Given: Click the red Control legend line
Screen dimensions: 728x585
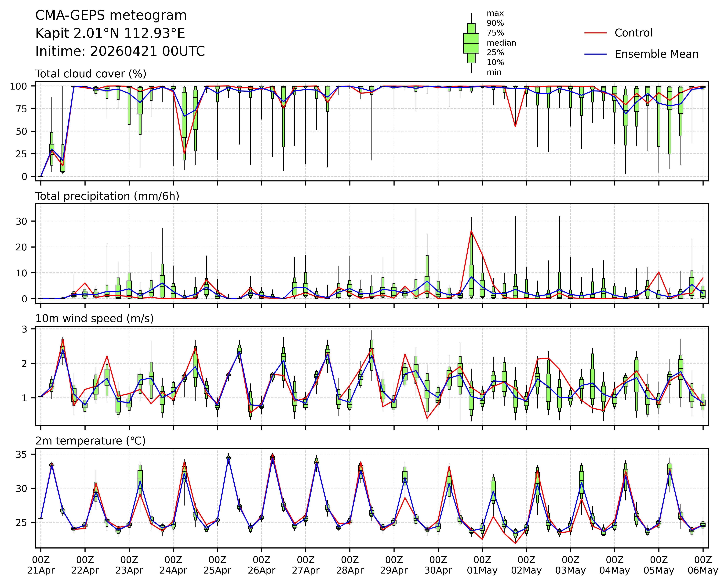Looking at the screenshot, I should click(x=595, y=33).
